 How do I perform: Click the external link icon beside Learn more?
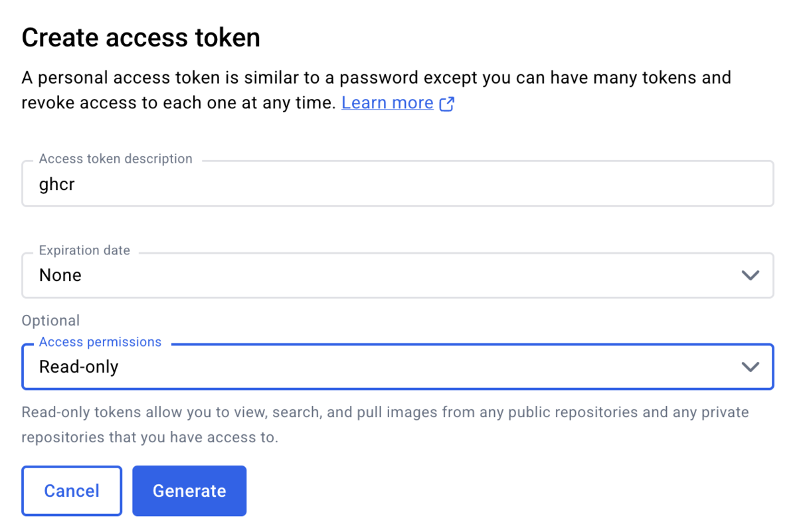(447, 104)
